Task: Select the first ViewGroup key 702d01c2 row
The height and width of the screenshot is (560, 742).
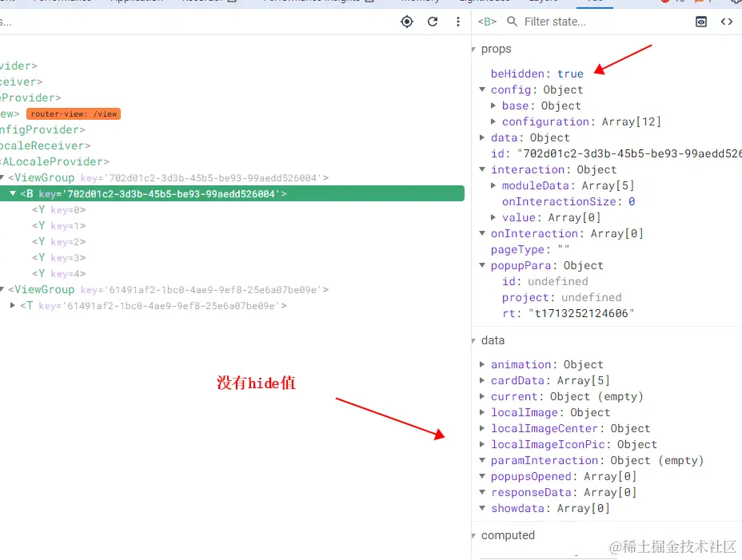Action: pos(168,178)
